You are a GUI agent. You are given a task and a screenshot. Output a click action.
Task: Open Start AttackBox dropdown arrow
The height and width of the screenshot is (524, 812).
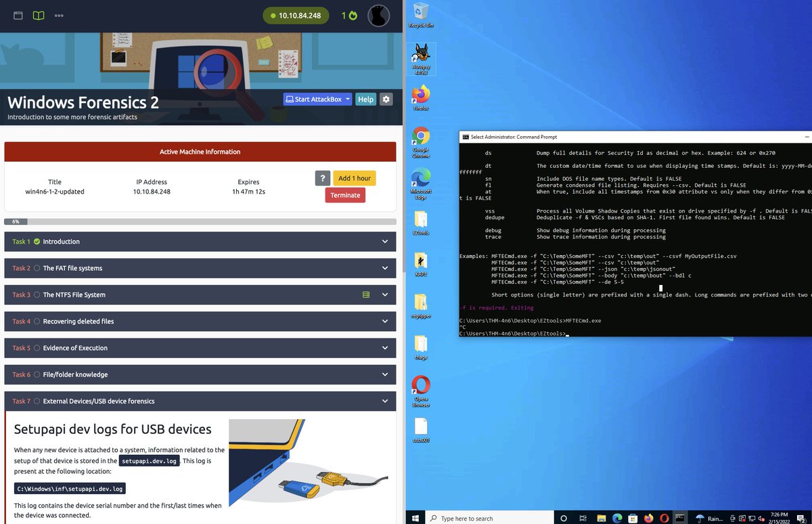(348, 99)
